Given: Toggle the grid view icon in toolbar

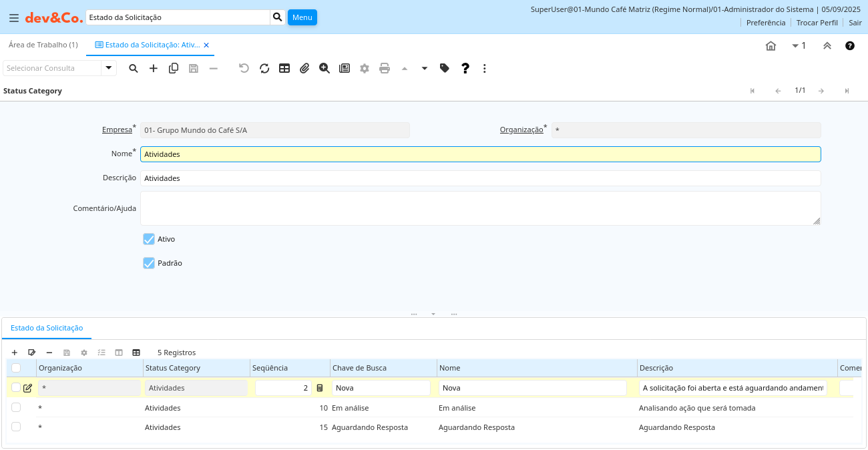Looking at the screenshot, I should point(284,68).
